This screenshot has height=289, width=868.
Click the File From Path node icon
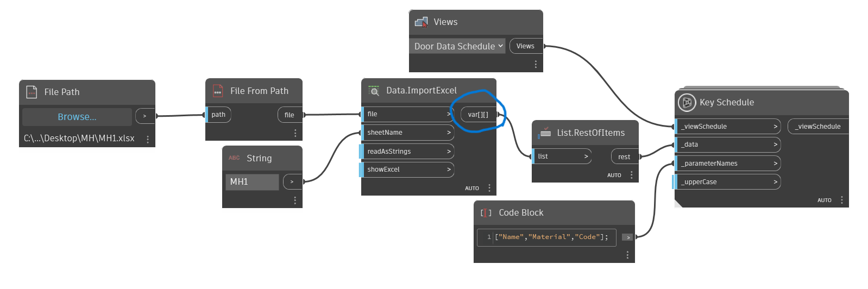[x=217, y=91]
